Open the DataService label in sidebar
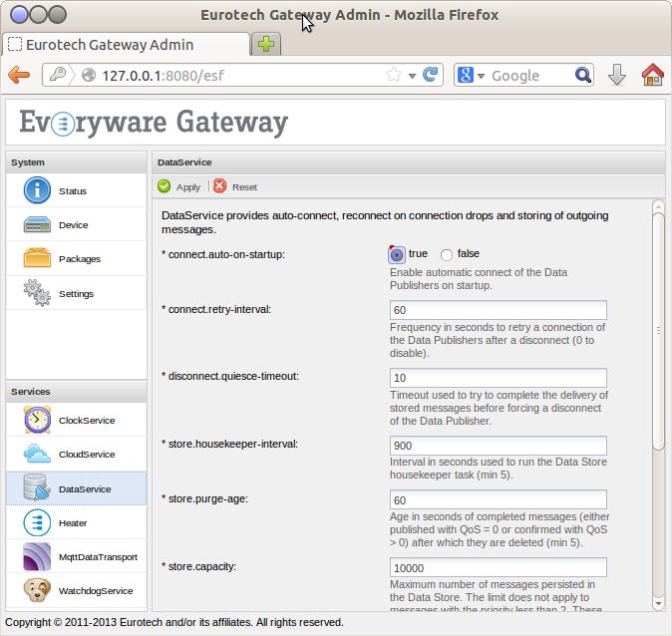672x636 pixels. tap(85, 489)
